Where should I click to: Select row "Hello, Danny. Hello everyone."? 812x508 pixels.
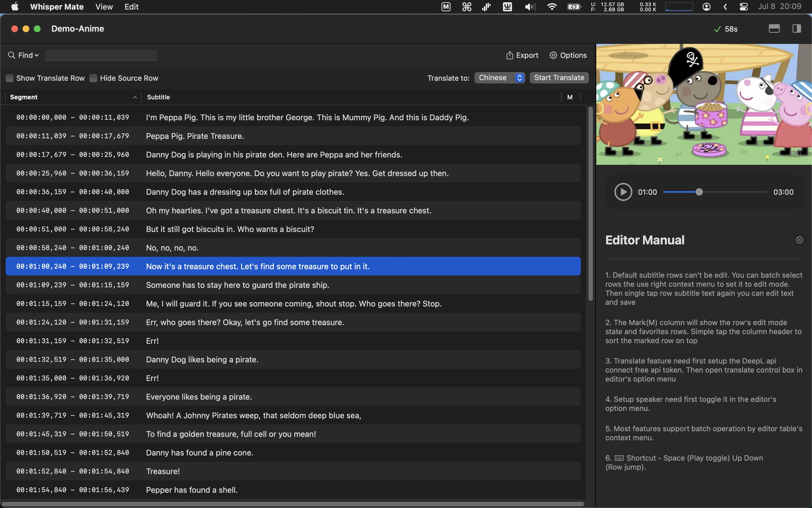point(293,173)
